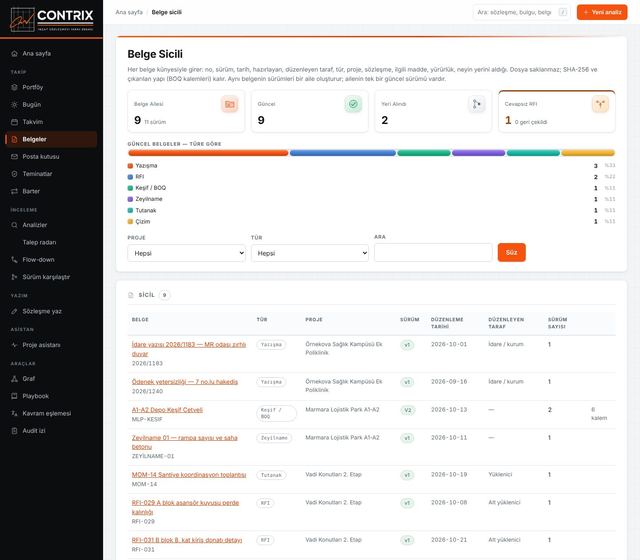Click the Yeri Alındı branch icon

(x=477, y=104)
